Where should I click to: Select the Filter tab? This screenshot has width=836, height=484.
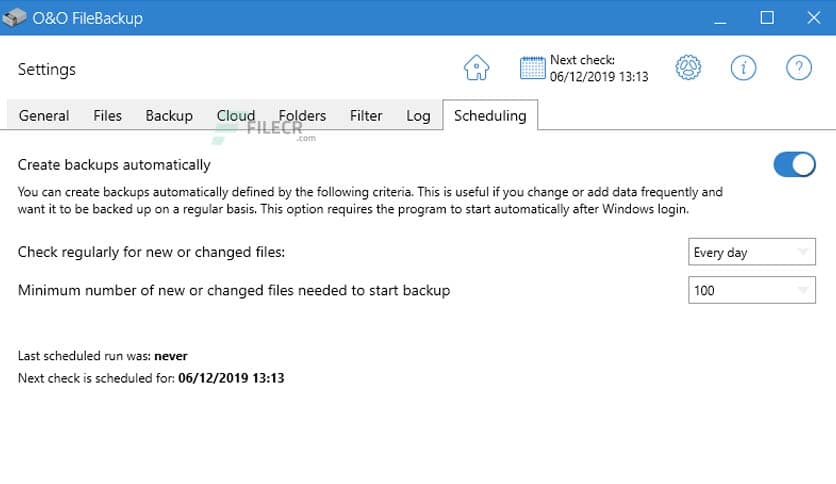(x=366, y=116)
